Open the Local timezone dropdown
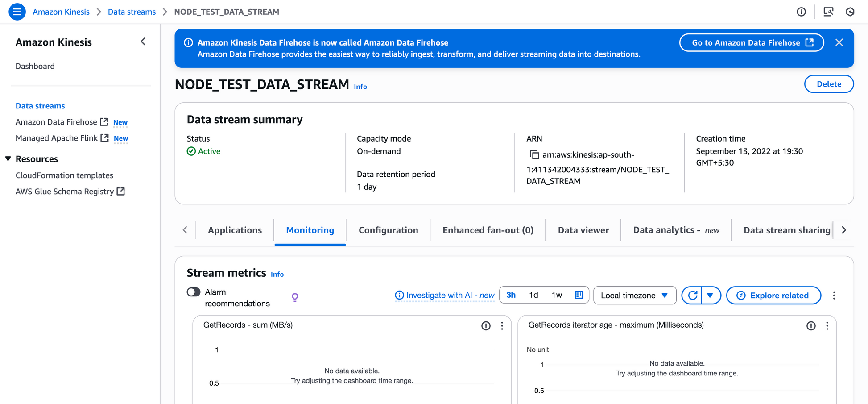The image size is (868, 404). pos(634,296)
